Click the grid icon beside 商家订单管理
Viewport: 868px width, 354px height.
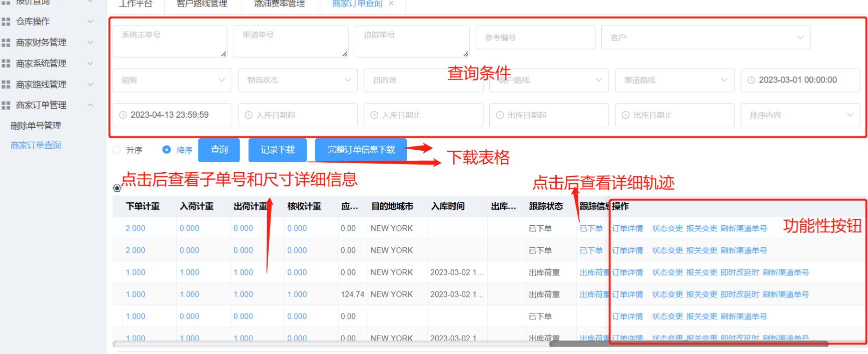click(6, 105)
